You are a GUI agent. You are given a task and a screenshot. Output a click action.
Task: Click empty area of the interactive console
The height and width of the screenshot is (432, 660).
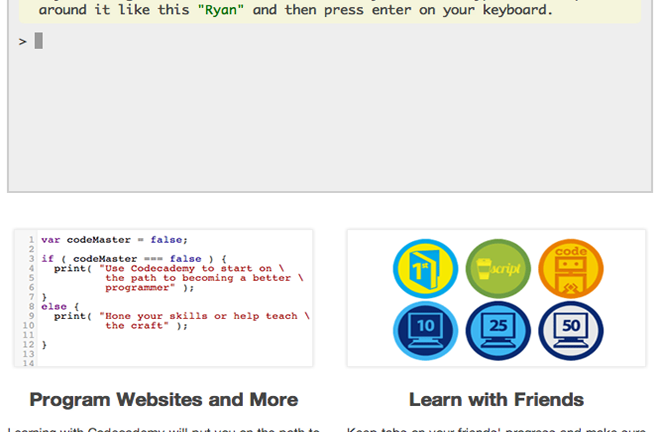330,120
